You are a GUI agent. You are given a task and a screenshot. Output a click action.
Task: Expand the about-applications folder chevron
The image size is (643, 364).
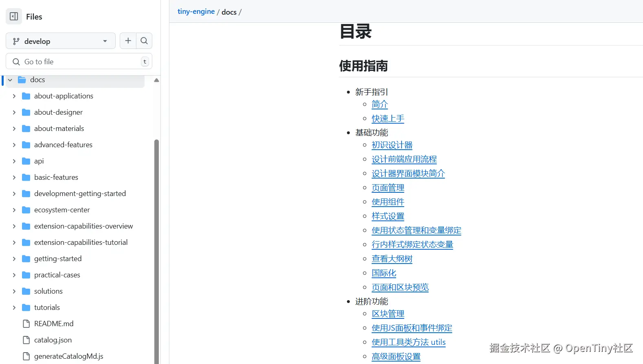click(14, 96)
